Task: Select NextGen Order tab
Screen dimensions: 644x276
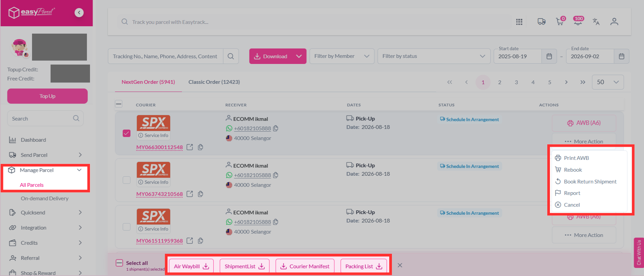Action: pyautogui.click(x=148, y=82)
